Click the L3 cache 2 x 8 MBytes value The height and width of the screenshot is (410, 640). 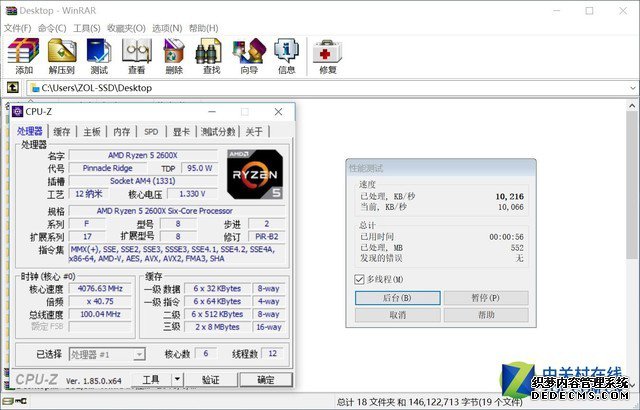pos(217,327)
